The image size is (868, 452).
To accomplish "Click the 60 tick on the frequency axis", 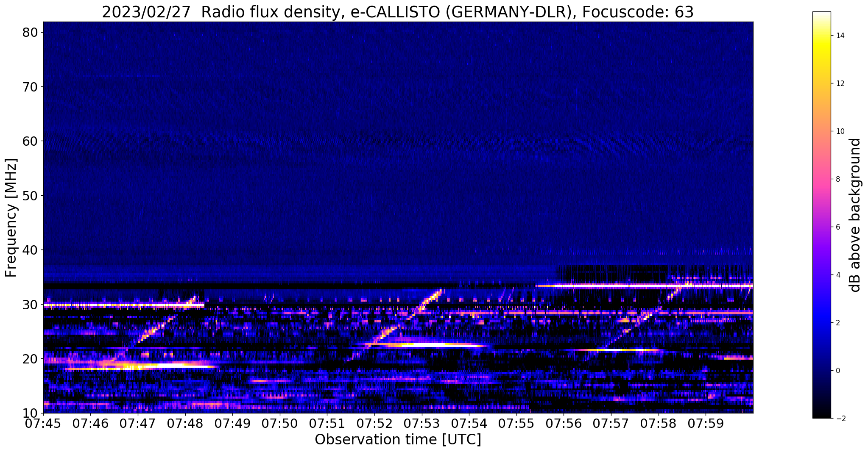I will tap(30, 141).
